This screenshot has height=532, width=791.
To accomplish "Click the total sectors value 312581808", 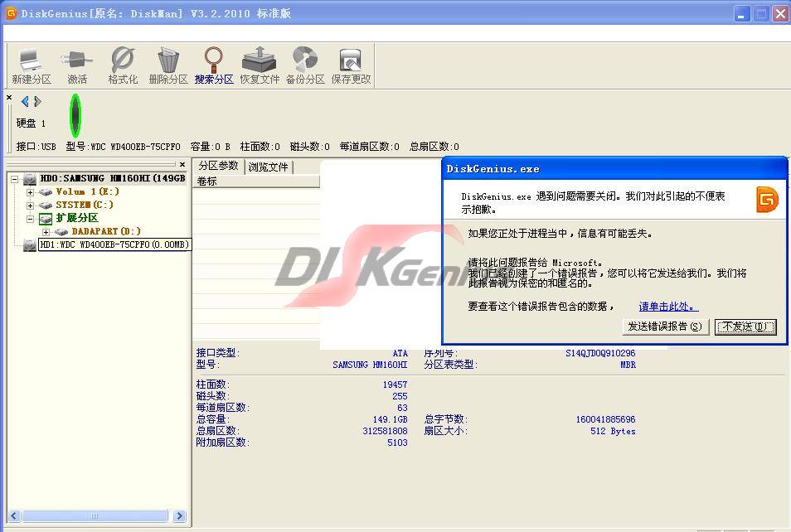I will (385, 431).
